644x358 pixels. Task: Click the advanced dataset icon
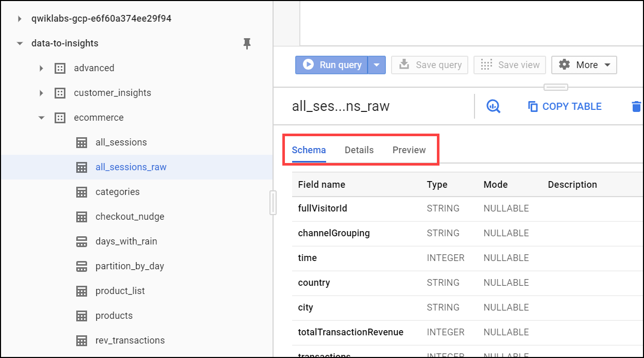tap(60, 68)
